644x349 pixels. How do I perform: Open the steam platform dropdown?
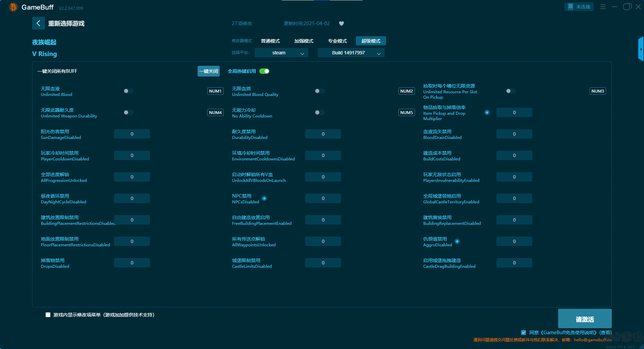click(x=281, y=53)
